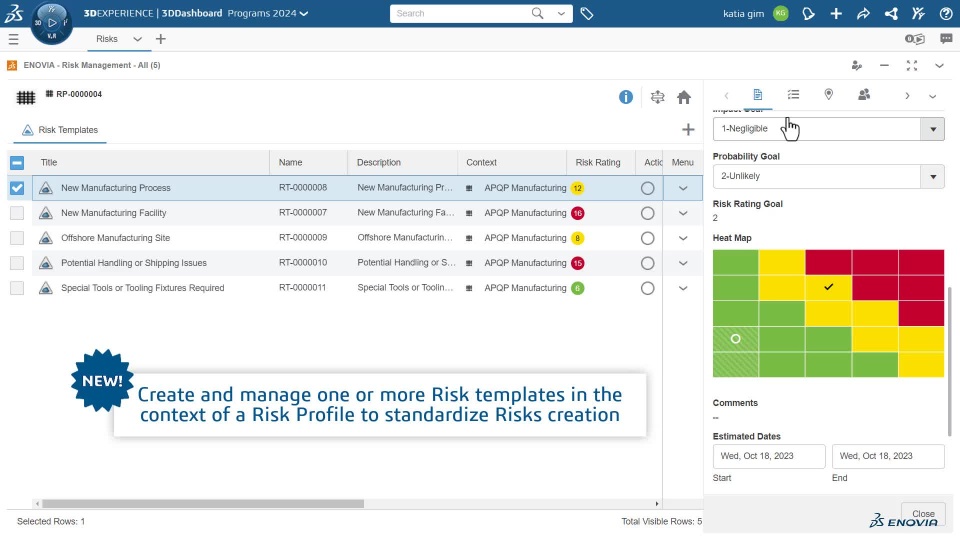Open the Probability Goal dropdown
960x540 pixels.
[933, 176]
